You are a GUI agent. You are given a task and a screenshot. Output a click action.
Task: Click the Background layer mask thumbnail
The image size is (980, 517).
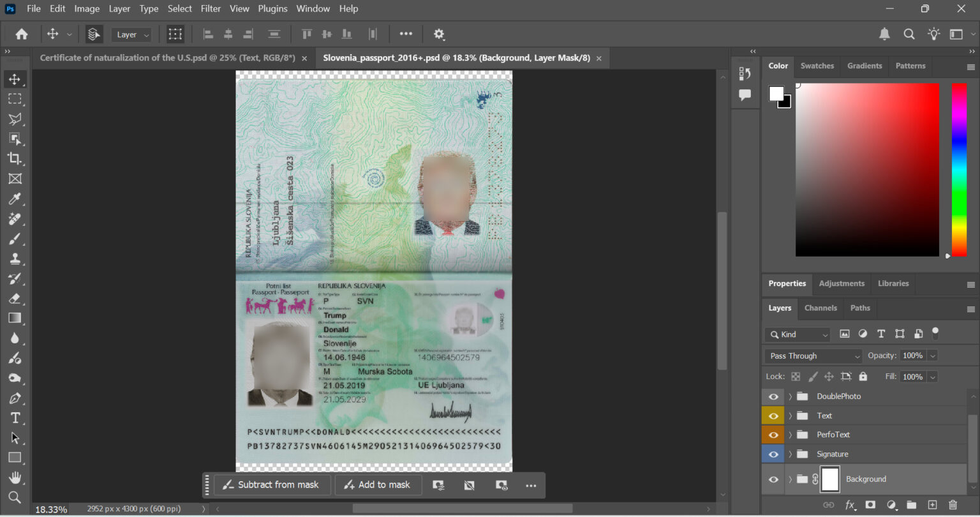tap(830, 479)
